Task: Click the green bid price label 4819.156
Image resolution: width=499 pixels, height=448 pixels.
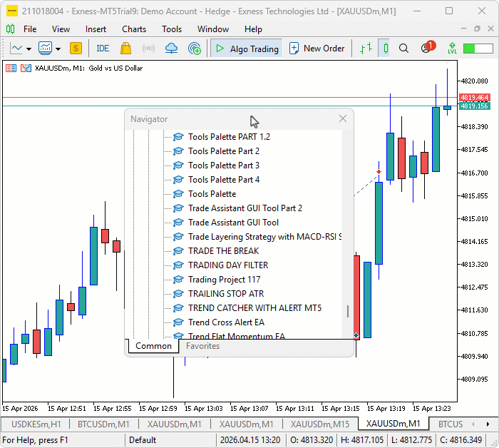Action: [475, 106]
